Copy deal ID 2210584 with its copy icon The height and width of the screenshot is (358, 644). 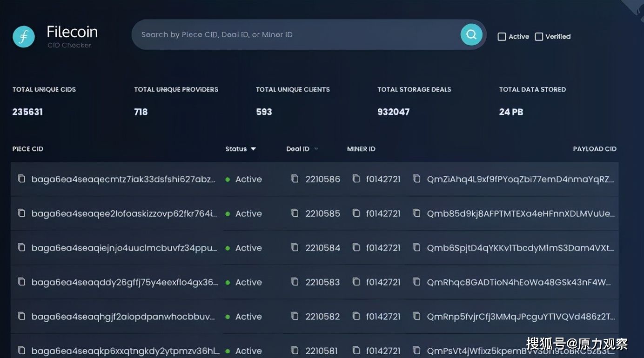(295, 247)
